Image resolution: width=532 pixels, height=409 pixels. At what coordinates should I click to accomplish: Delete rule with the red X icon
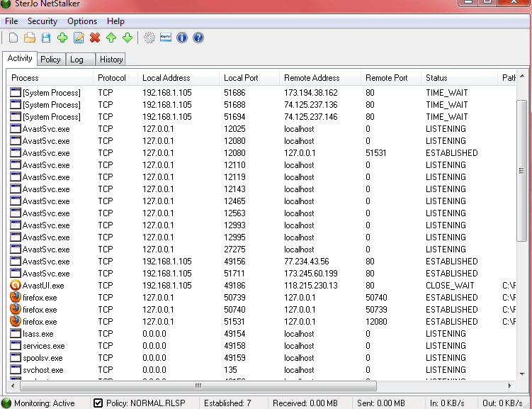pos(95,38)
